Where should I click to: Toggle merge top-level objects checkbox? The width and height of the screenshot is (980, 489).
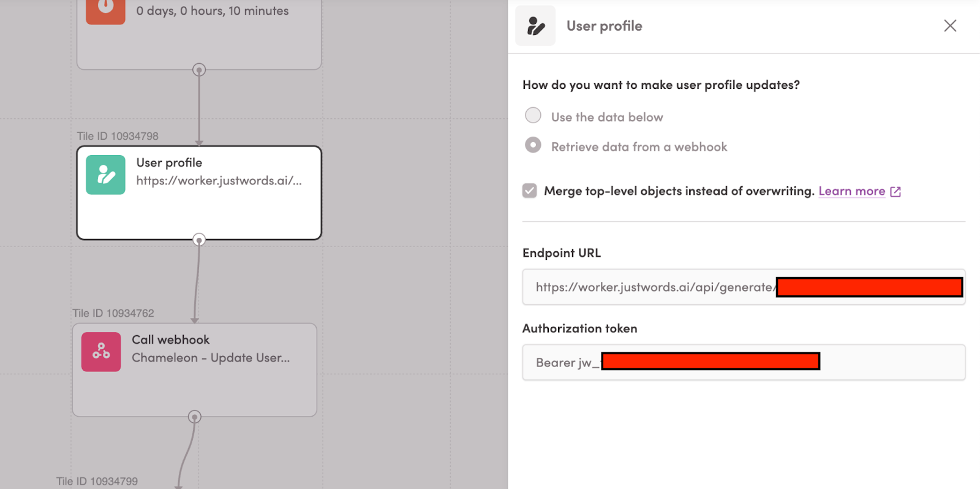[x=530, y=191]
